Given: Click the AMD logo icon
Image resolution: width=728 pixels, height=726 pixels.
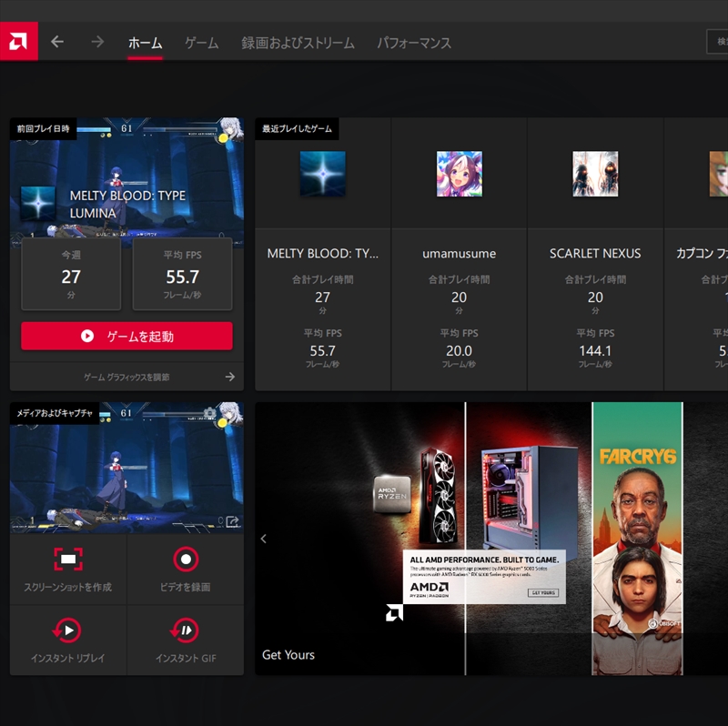Looking at the screenshot, I should click(x=18, y=41).
